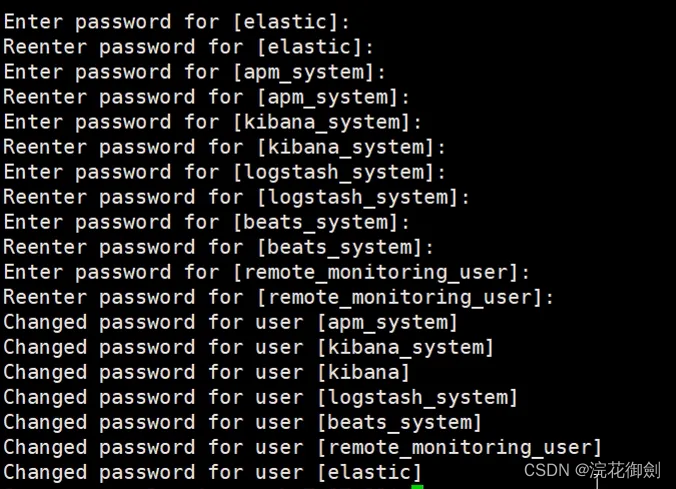
Task: Click "Enter password for [beats_system]:" line
Action: click(x=206, y=223)
